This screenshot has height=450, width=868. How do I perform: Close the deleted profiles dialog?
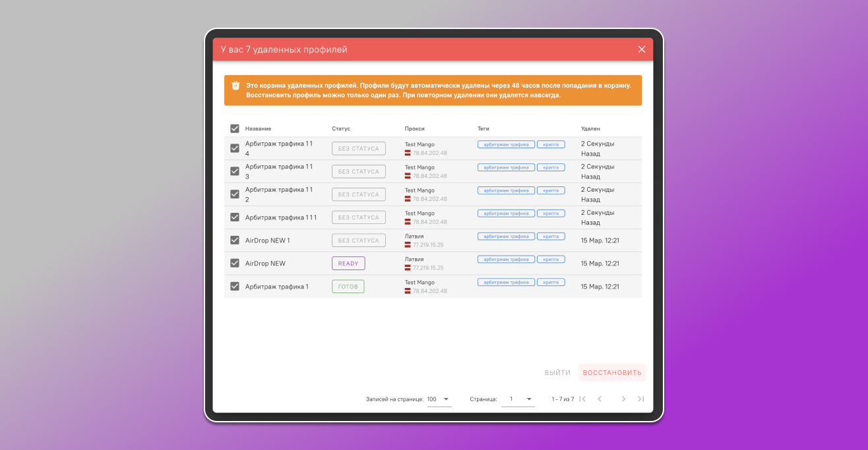pyautogui.click(x=642, y=49)
